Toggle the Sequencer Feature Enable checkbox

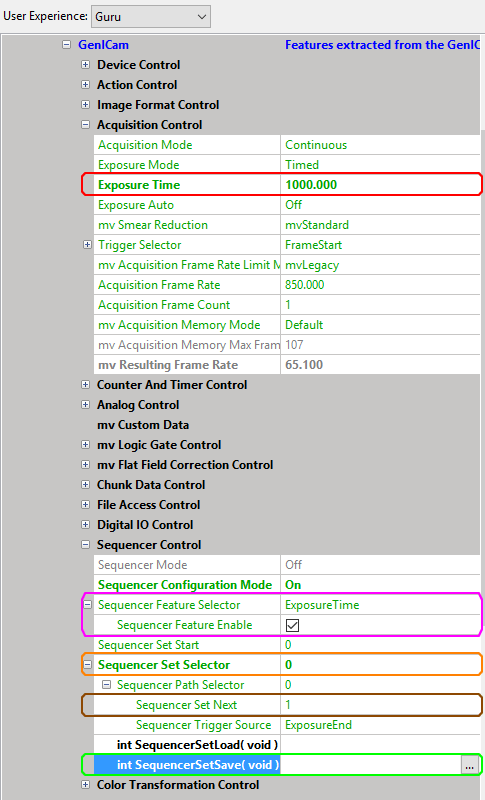pos(293,625)
